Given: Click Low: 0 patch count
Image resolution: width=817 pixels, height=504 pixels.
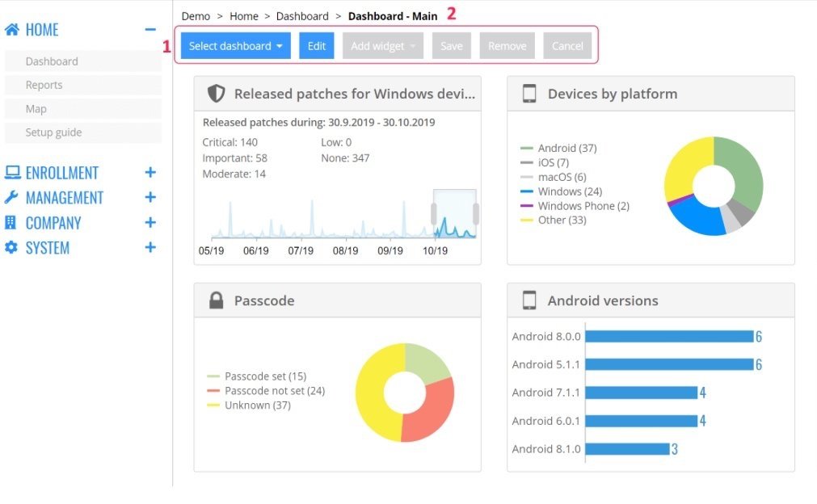Looking at the screenshot, I should coord(336,142).
